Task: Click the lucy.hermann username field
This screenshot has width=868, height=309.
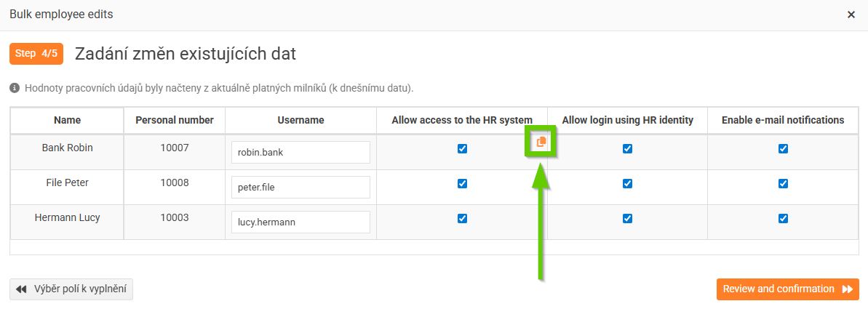Action: click(x=300, y=222)
